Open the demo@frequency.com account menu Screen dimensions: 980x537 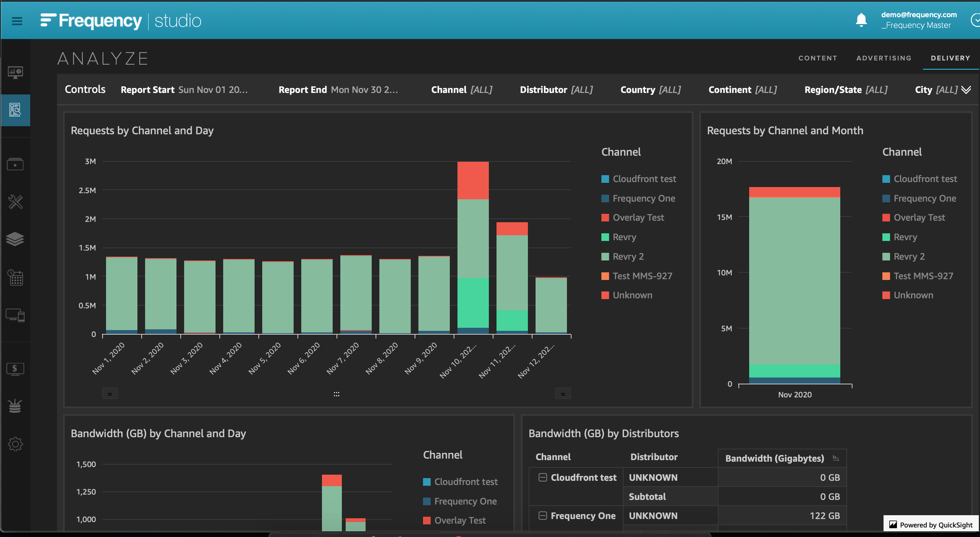point(919,20)
